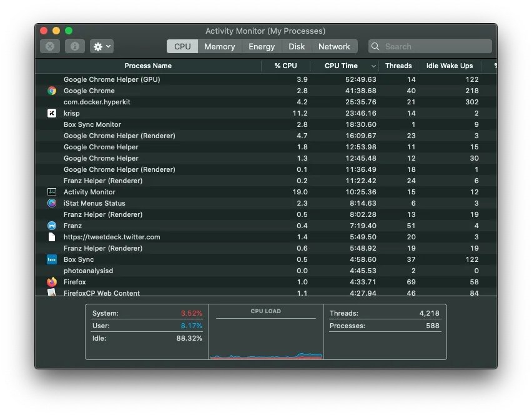Click the Box Sync app icon
The width and height of the screenshot is (532, 415).
pos(52,259)
